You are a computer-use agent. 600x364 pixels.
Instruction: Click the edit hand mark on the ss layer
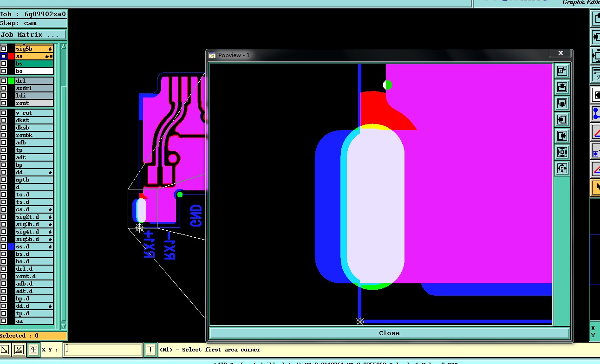(x=47, y=56)
